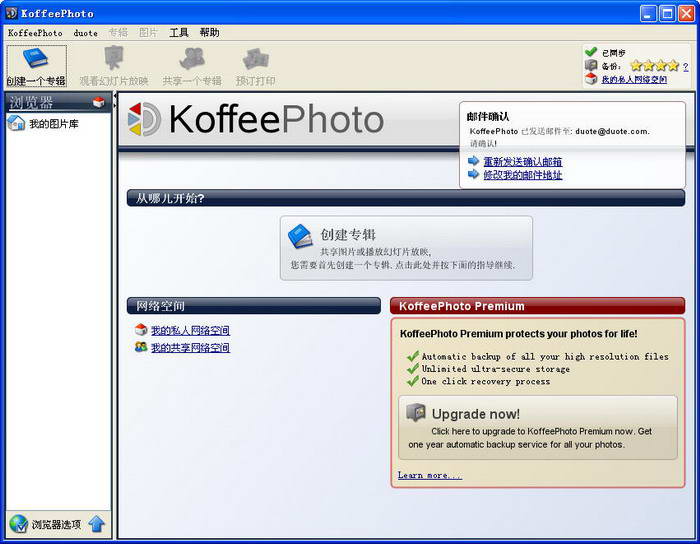Open 我的共享网络空间 link
This screenshot has height=544, width=700.
(190, 348)
